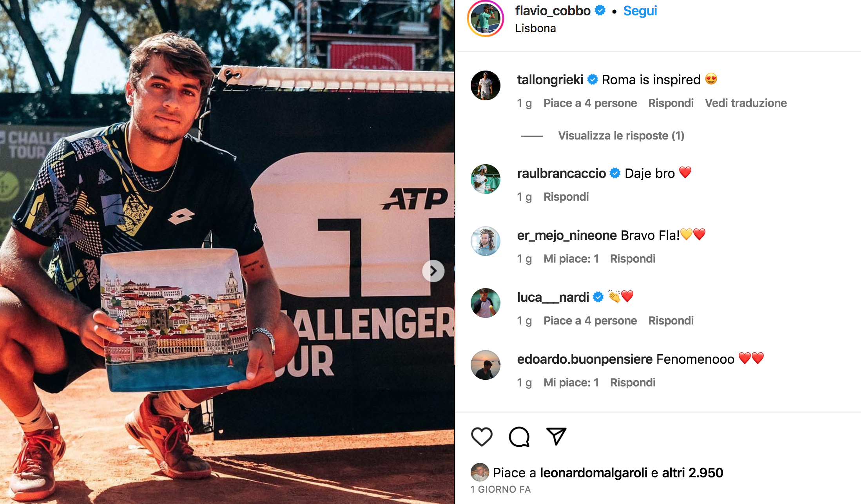Screen dimensions: 861x504
Task: Advance to next photo with carousel arrow
Action: 433,271
